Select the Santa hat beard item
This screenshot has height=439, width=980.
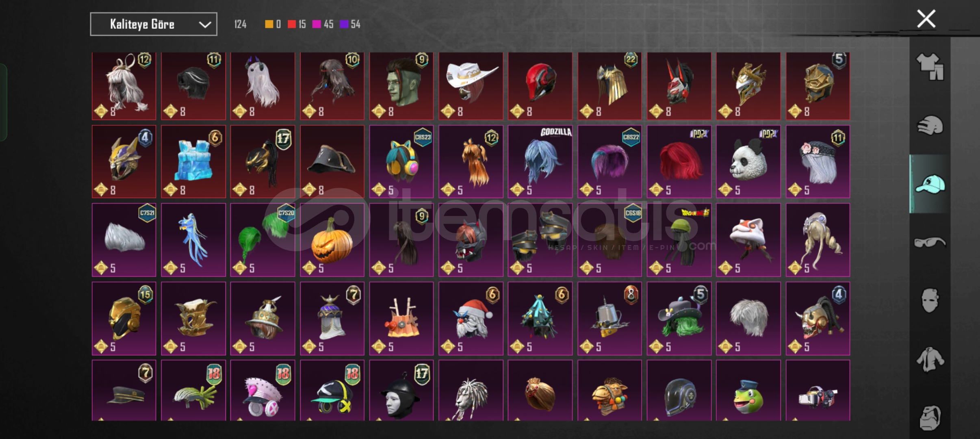coord(471,318)
